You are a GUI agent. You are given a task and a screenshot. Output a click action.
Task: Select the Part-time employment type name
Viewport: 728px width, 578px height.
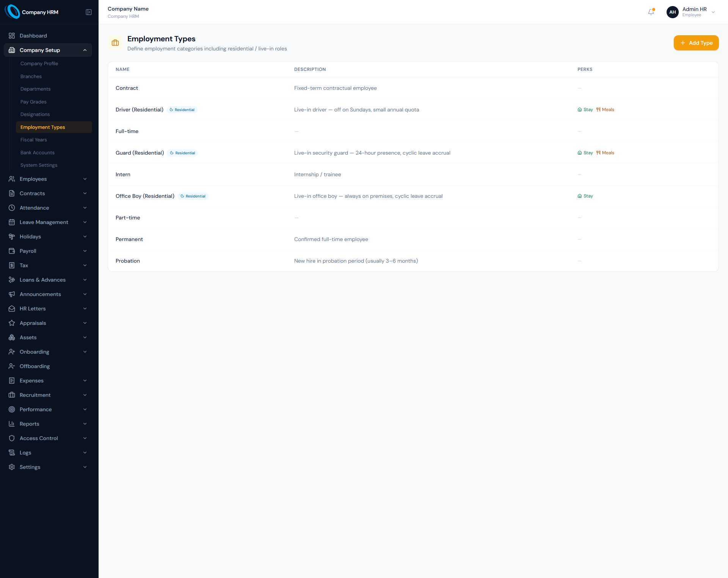(128, 218)
